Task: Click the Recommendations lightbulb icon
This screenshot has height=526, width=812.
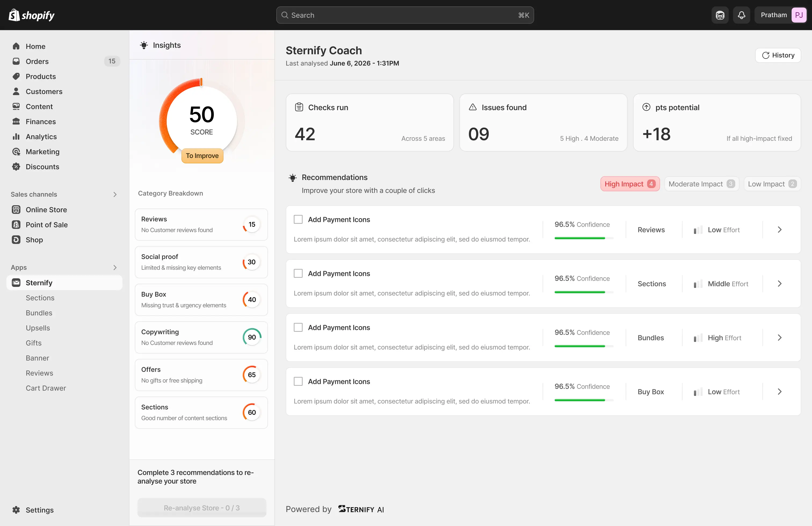Action: [x=293, y=178]
